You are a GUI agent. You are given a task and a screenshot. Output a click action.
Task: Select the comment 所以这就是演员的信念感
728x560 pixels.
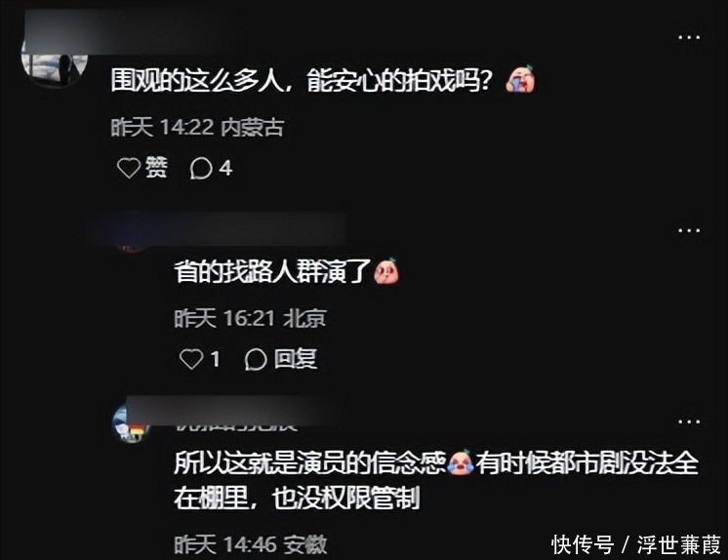click(x=309, y=463)
